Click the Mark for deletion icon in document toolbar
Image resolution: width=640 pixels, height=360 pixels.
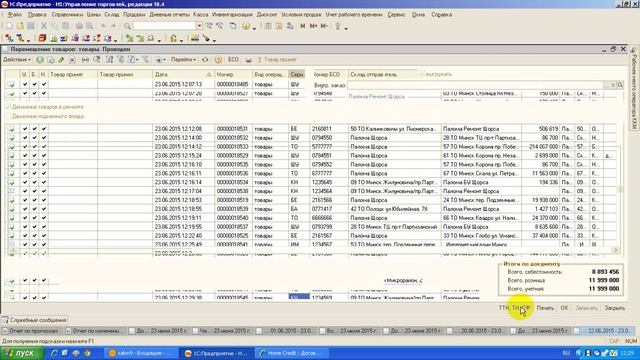click(x=72, y=60)
